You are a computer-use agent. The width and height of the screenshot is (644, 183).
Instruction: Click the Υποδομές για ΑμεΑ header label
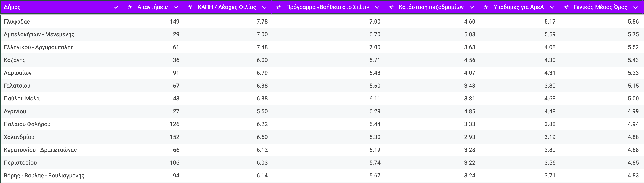(x=518, y=7)
